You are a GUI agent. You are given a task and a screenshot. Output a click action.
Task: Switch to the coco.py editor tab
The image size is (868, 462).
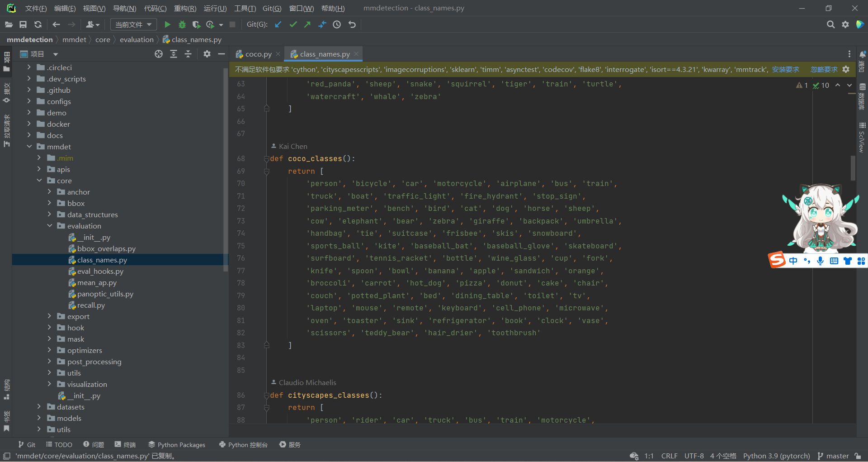tap(258, 54)
